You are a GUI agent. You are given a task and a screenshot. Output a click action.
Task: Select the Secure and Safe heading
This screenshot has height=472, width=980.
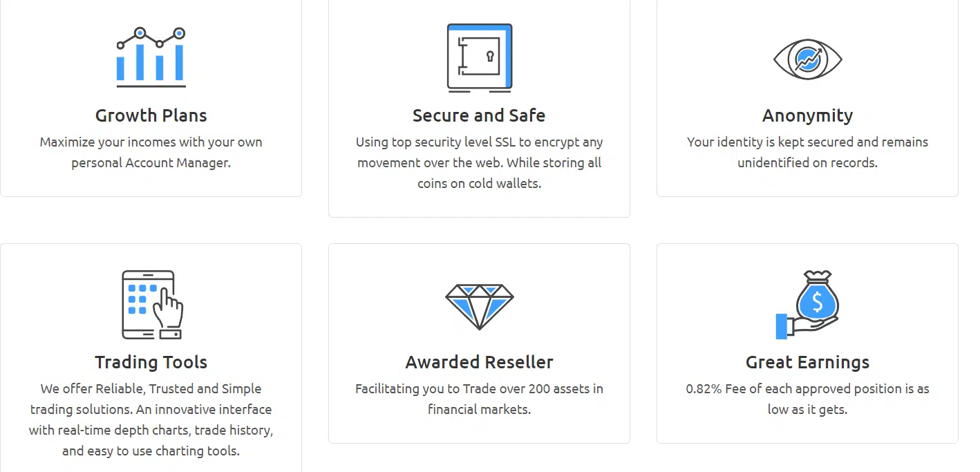point(479,115)
